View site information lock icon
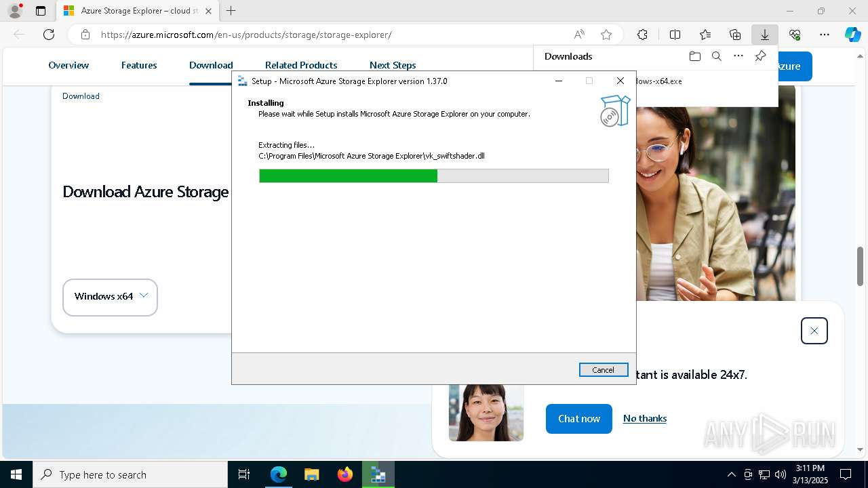This screenshot has height=488, width=868. 85,35
